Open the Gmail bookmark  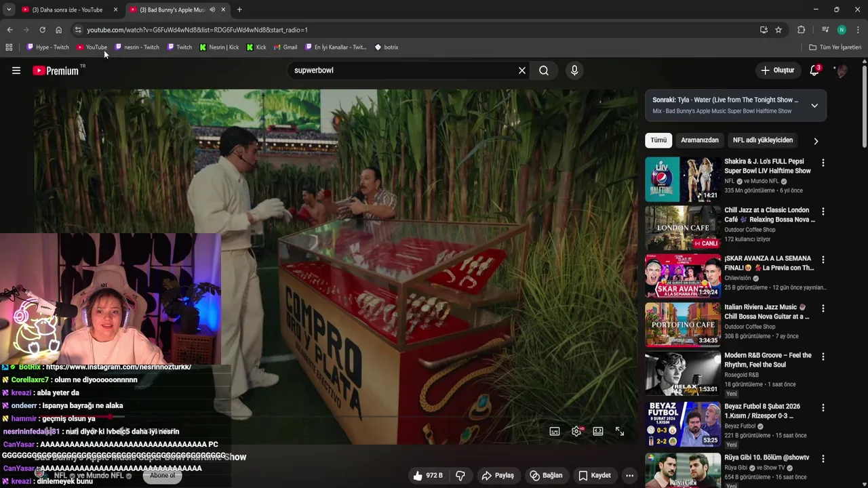click(x=285, y=47)
